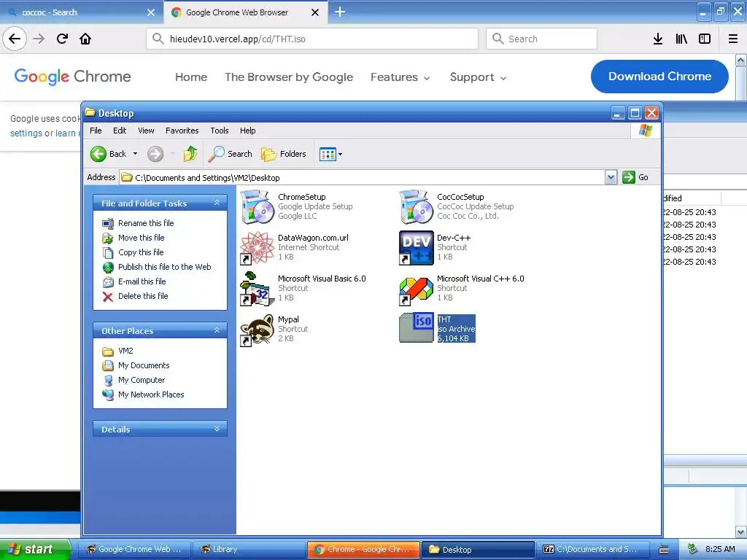The width and height of the screenshot is (747, 560).
Task: Switch to the coccoc - Search tab
Action: [x=82, y=12]
